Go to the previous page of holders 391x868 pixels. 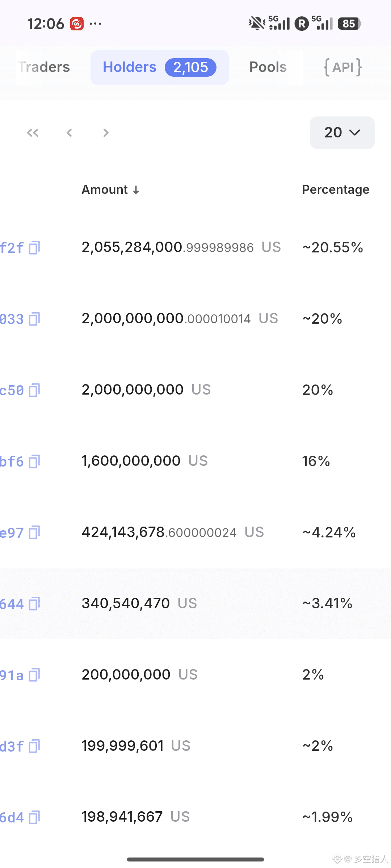(x=69, y=133)
